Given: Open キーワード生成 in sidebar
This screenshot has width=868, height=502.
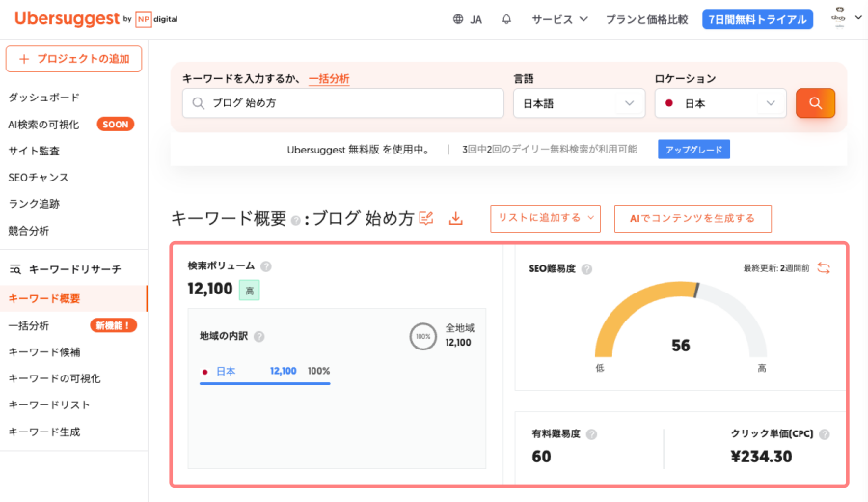Looking at the screenshot, I should 44,432.
